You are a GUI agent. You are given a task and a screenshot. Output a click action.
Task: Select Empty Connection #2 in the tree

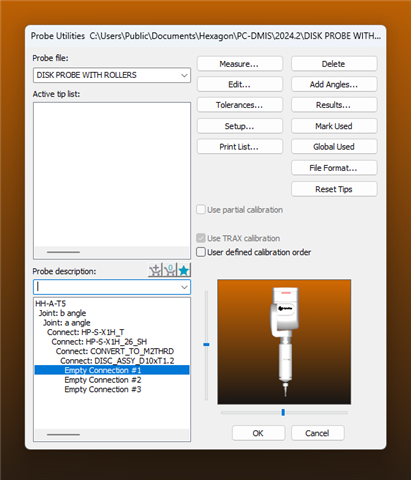click(x=103, y=380)
